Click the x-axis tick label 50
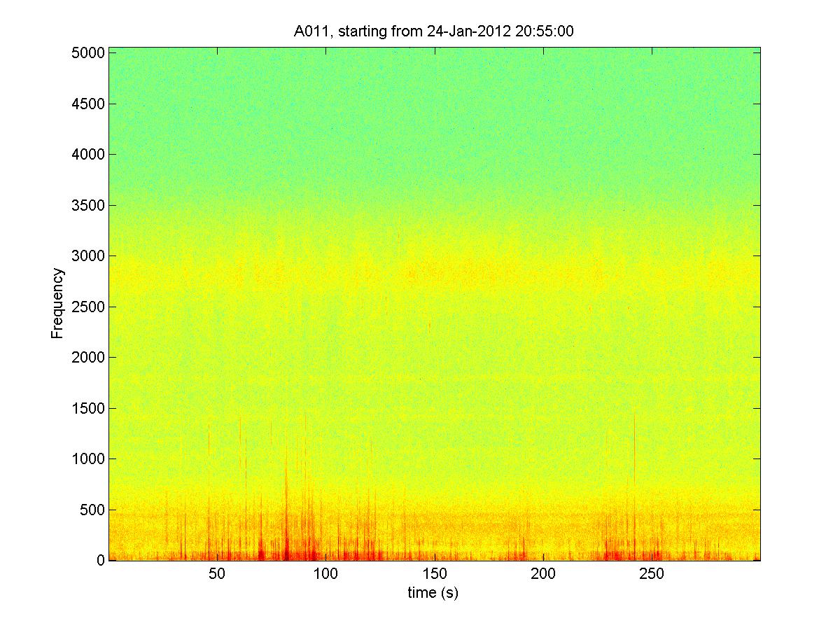 217,574
